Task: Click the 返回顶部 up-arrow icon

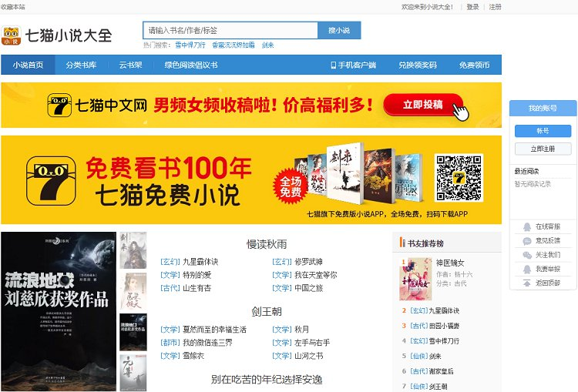Action: coord(527,283)
